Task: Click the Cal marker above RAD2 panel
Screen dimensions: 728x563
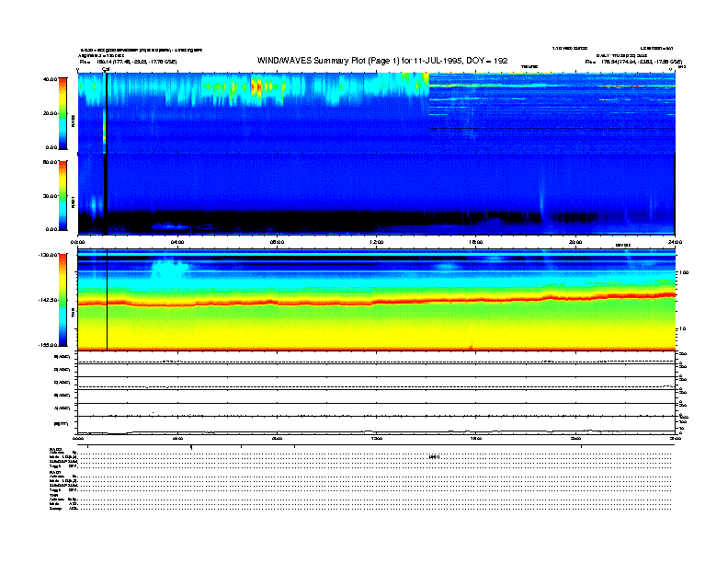Action: pyautogui.click(x=106, y=69)
